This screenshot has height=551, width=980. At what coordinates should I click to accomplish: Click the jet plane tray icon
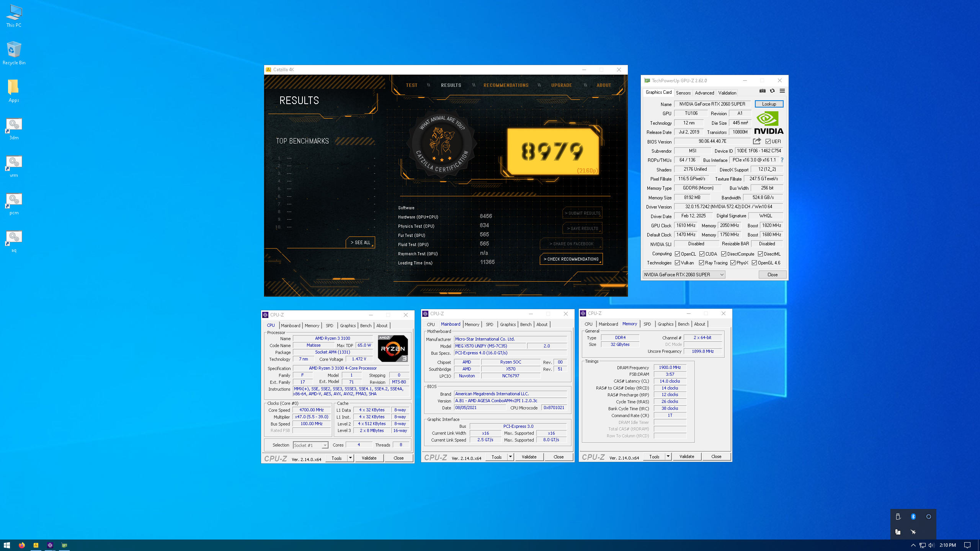point(913,532)
